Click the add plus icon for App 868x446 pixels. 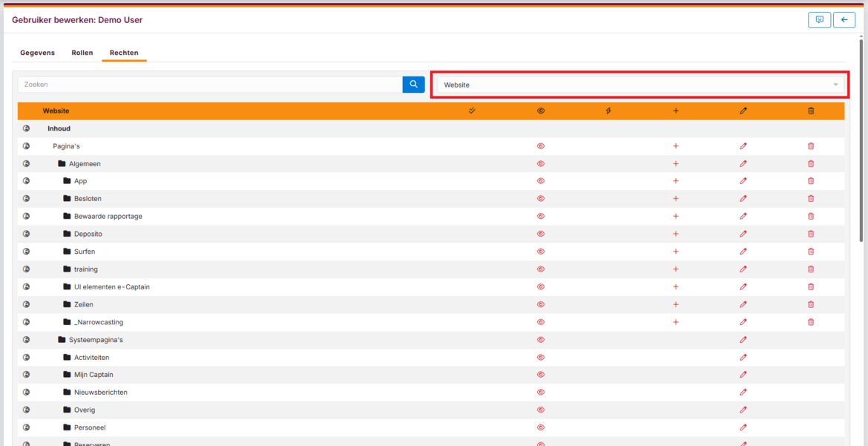pyautogui.click(x=676, y=181)
